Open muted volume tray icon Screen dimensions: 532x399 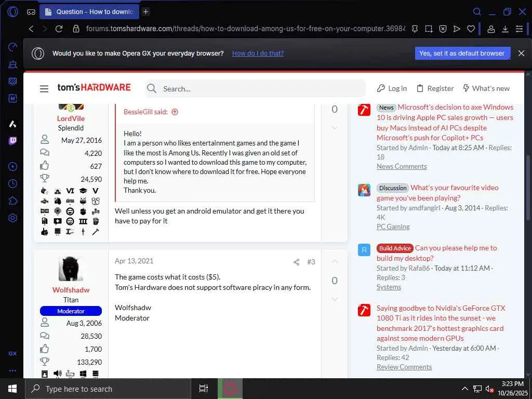[x=489, y=389]
